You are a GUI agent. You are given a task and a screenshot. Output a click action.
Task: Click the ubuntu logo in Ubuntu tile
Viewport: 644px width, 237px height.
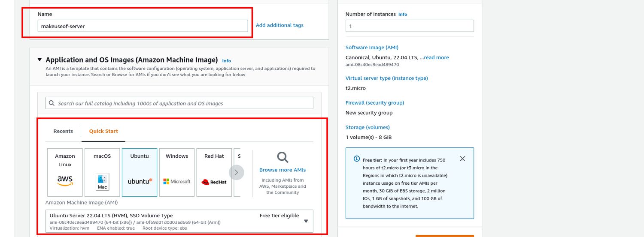coord(140,181)
